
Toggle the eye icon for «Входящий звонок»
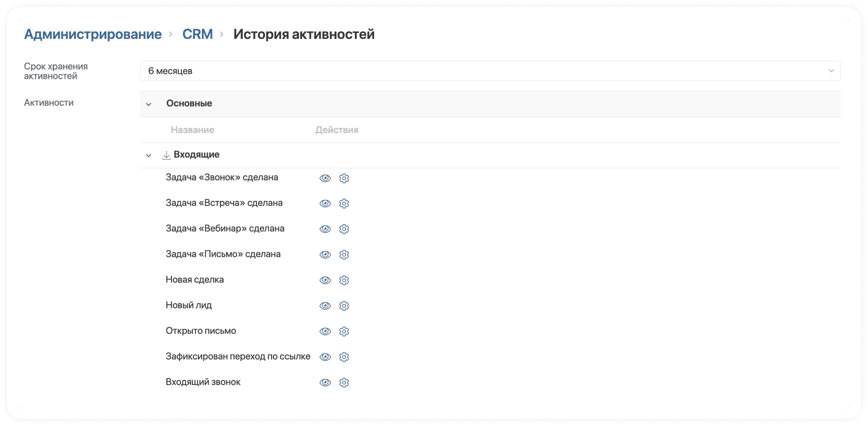tap(325, 382)
